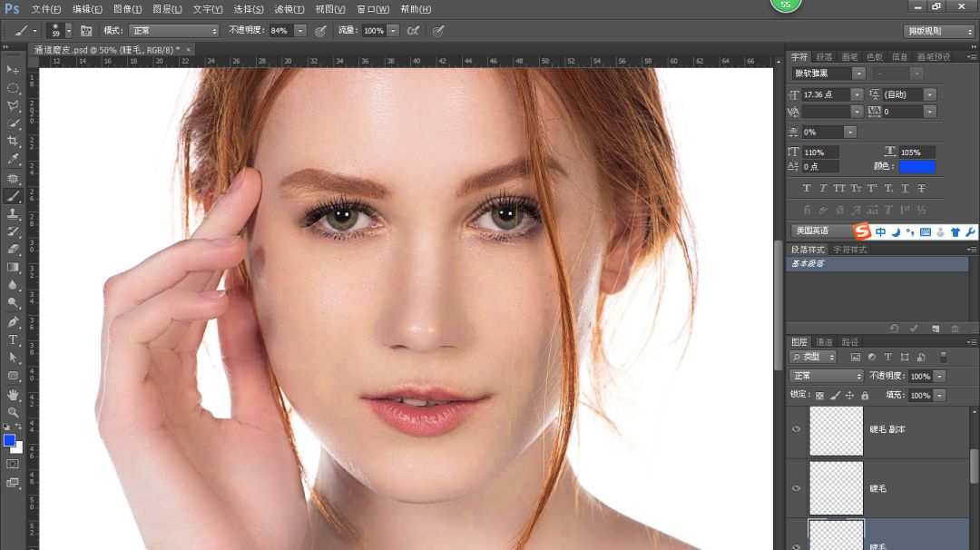Open the brush mode dropdown showing 正常
The image size is (980, 550).
[173, 31]
